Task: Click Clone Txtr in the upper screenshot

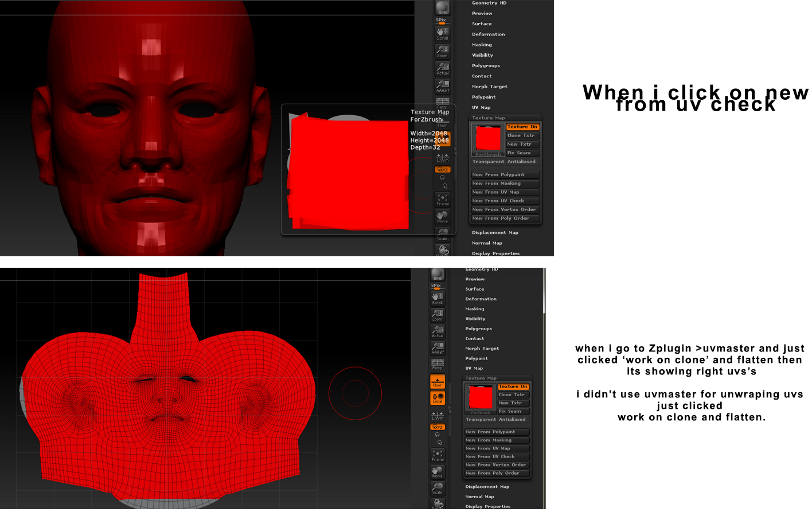Action: [x=522, y=135]
